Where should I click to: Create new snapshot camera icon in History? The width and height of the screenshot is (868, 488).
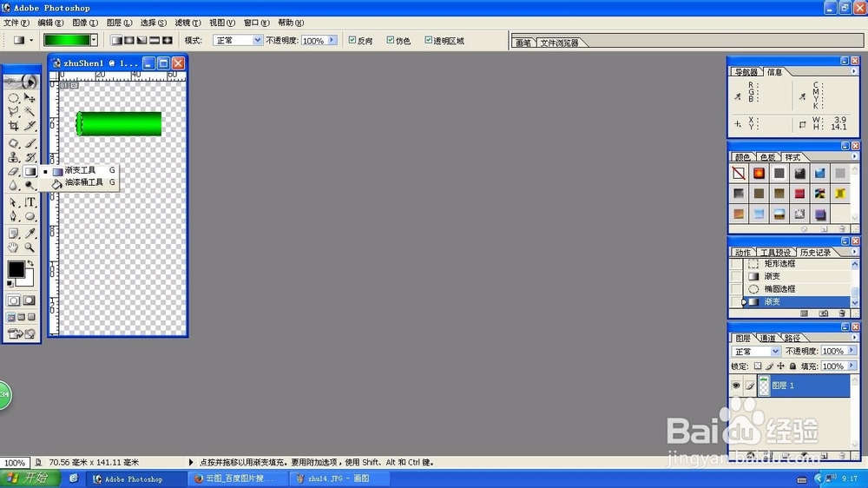824,313
